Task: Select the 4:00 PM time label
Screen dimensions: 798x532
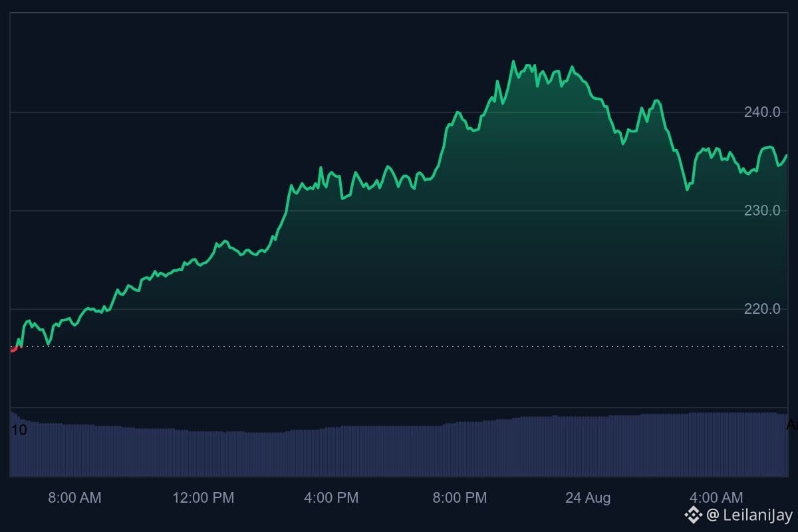Action: [332, 498]
